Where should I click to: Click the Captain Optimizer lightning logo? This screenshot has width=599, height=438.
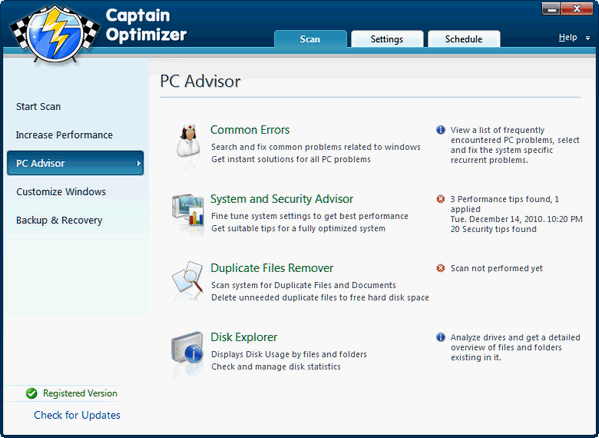[x=55, y=33]
